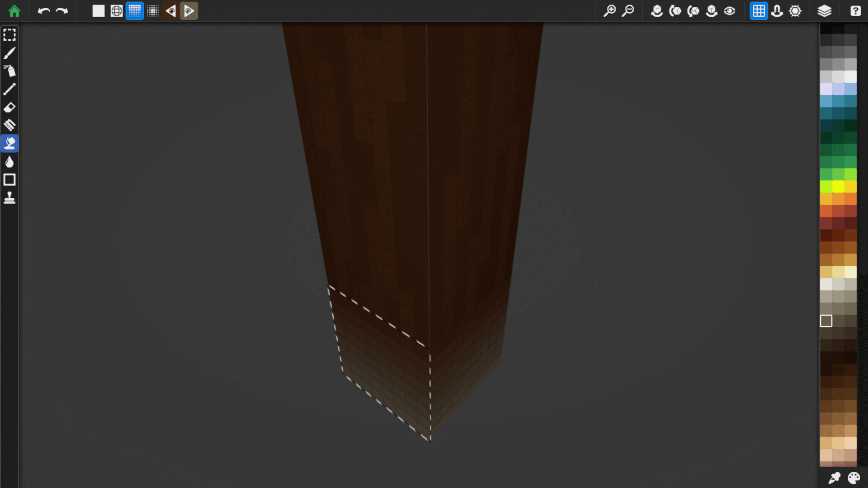Select the Line tool

pos(9,89)
